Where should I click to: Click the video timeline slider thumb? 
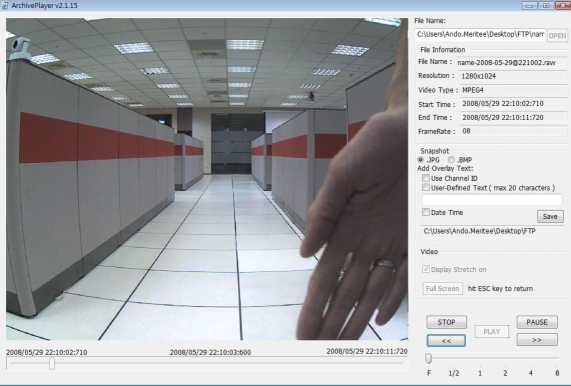[x=52, y=363]
